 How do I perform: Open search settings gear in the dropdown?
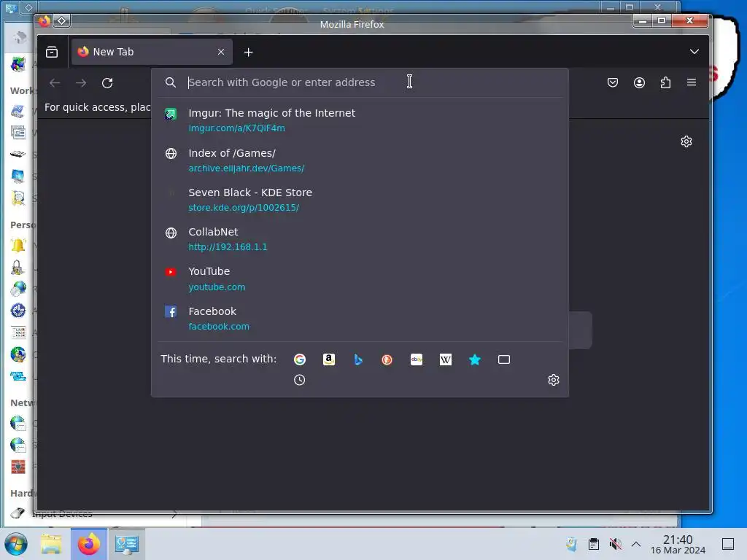click(x=553, y=380)
